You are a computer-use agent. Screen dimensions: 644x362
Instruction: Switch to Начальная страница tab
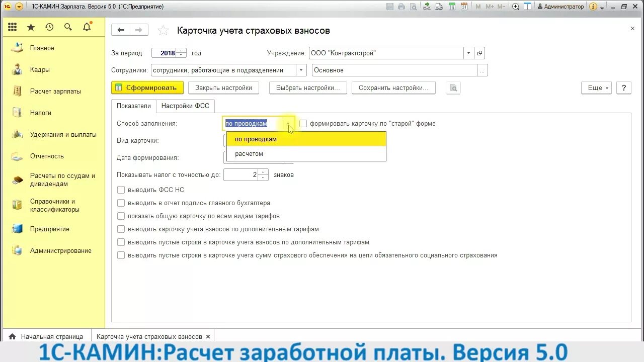(x=46, y=336)
